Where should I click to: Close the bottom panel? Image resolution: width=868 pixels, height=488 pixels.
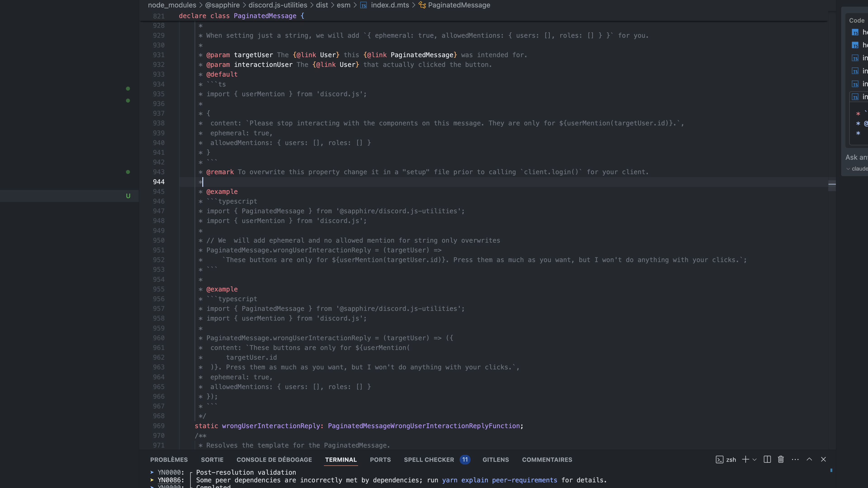(823, 459)
